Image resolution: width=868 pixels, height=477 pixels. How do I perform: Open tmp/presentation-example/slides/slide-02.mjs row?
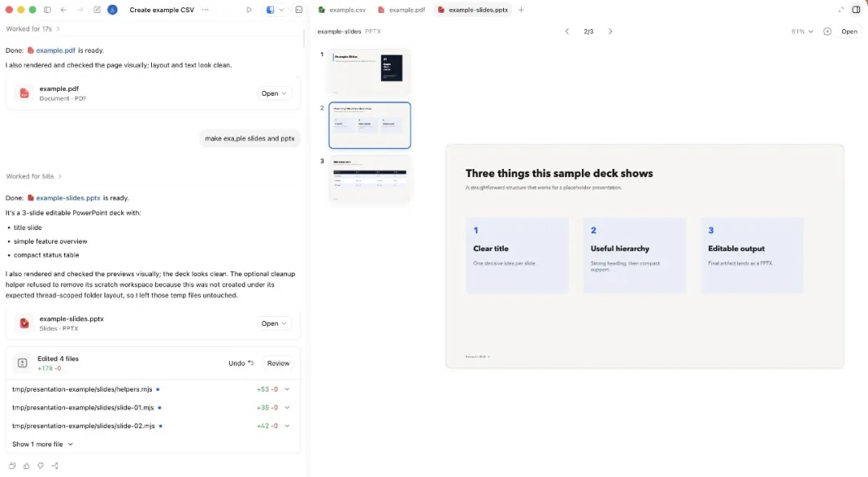point(152,426)
